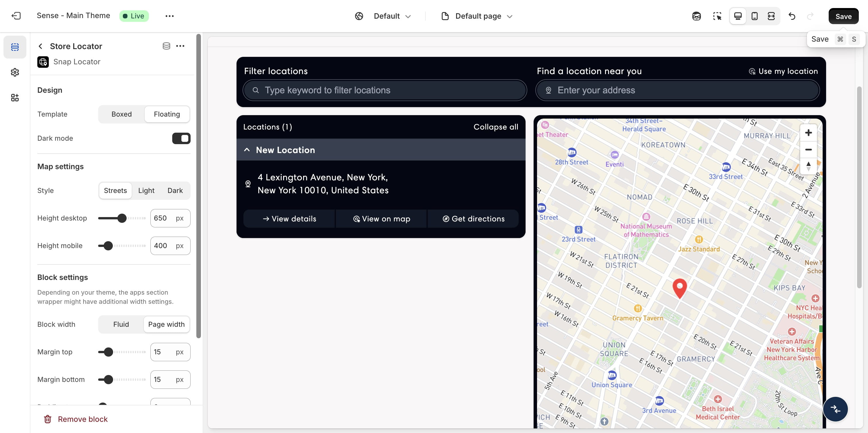This screenshot has height=433, width=868.
Task: Open the ellipsis menu beside the Live badge
Action: [170, 16]
